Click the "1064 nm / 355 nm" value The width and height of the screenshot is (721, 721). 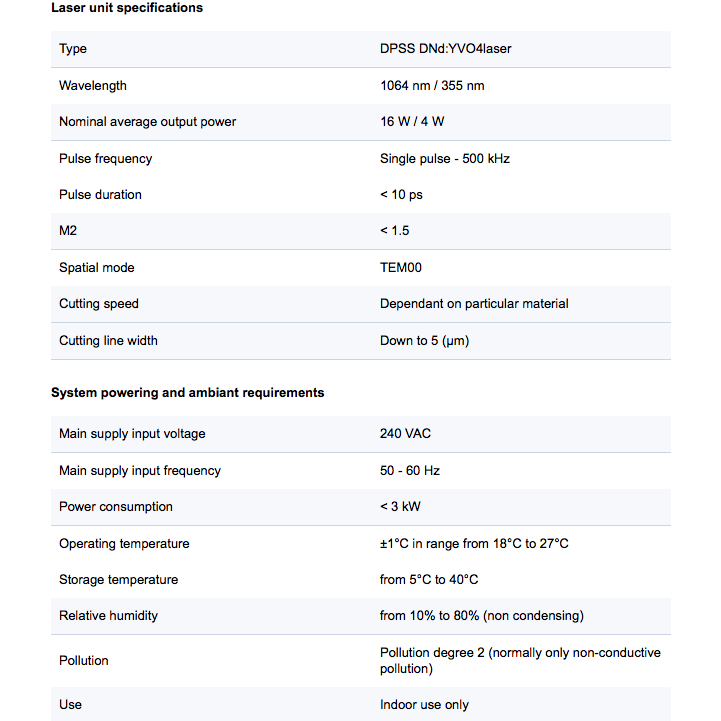[432, 86]
